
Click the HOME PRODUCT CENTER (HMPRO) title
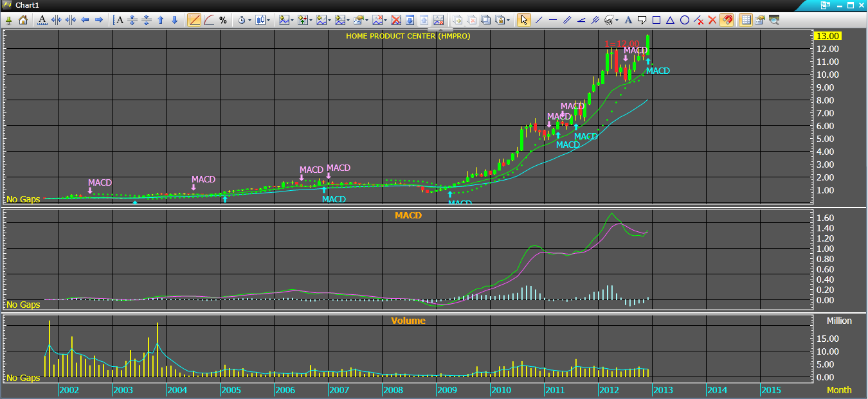pyautogui.click(x=408, y=36)
